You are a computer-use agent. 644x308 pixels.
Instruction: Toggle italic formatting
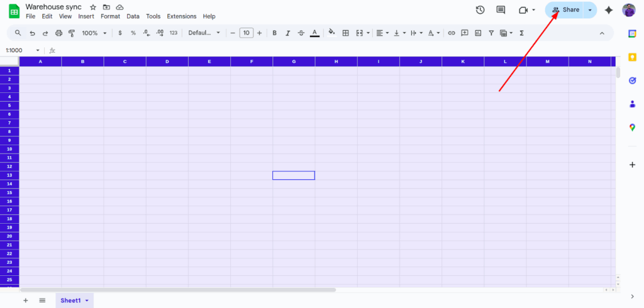[287, 33]
